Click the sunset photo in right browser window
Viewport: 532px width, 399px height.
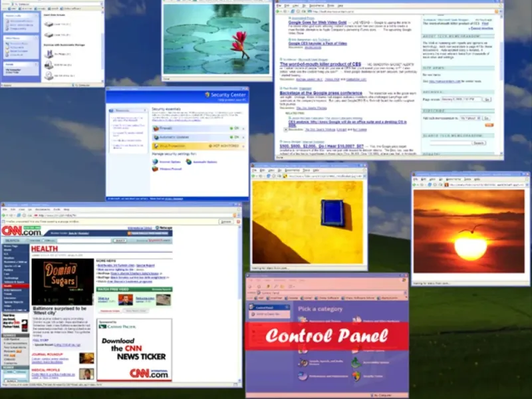(x=469, y=231)
